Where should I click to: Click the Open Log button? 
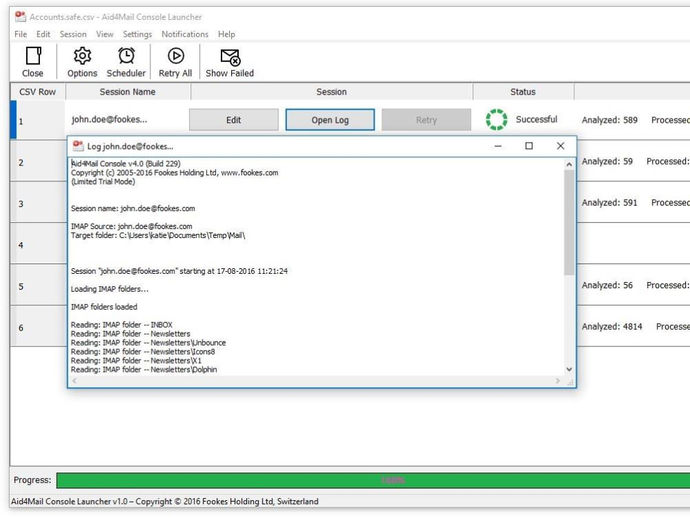pos(330,120)
